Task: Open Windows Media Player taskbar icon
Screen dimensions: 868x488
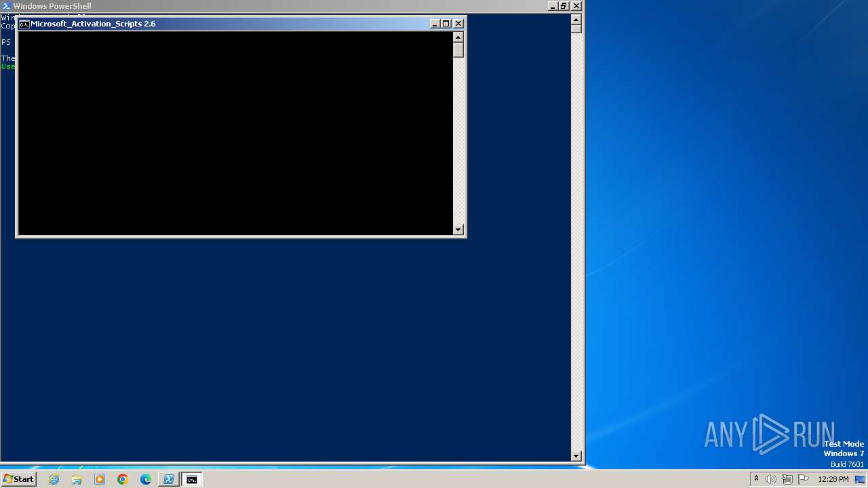Action: [100, 479]
